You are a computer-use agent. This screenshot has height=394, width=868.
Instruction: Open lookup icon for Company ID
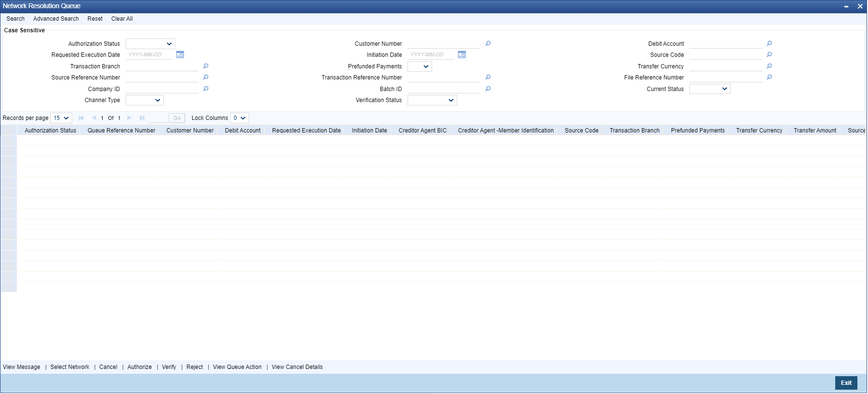tap(206, 89)
